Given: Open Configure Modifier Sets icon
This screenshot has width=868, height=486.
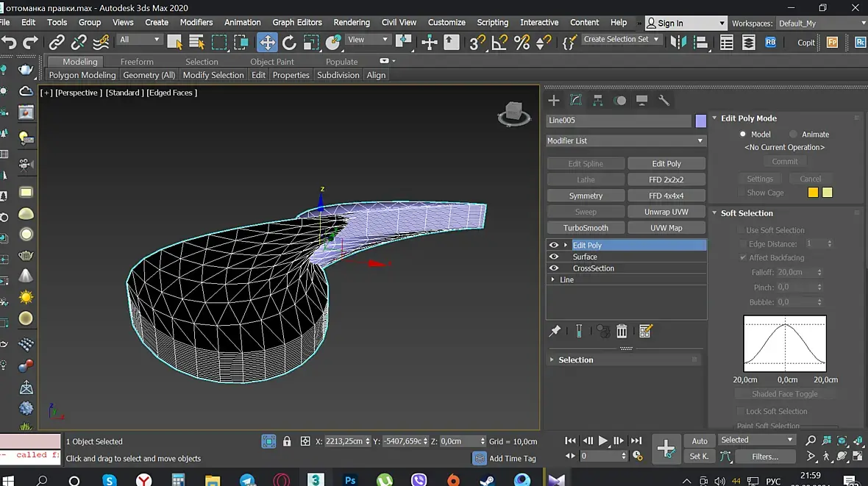Looking at the screenshot, I should [x=646, y=332].
